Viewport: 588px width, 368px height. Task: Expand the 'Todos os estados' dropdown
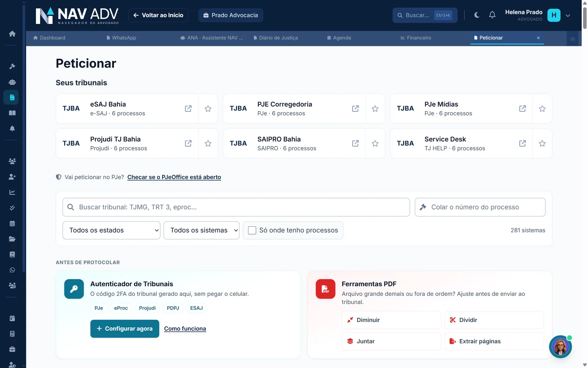click(x=111, y=230)
